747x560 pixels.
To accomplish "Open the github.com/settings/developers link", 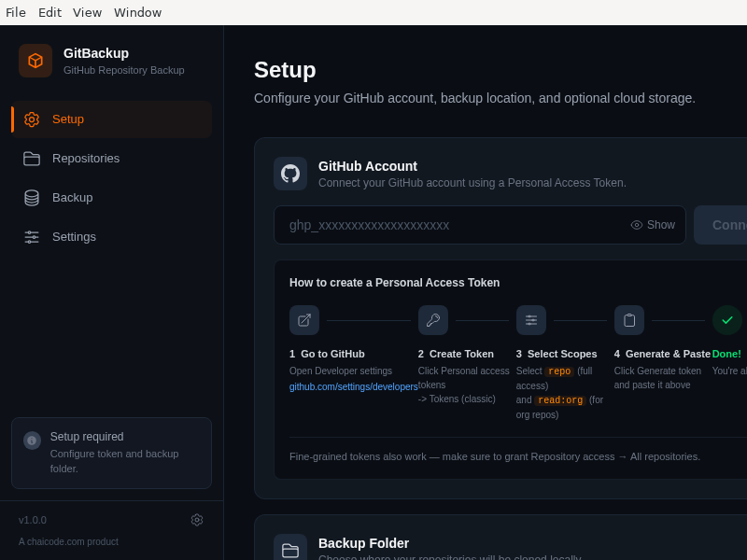I will [x=354, y=386].
